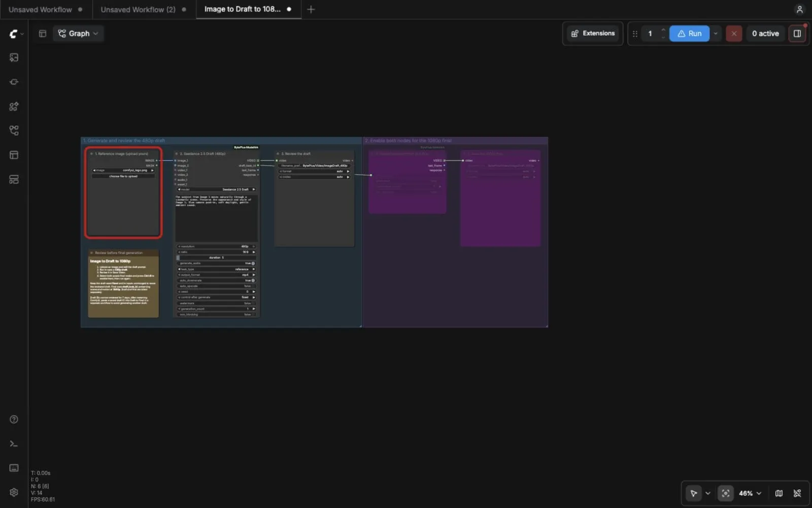Open the image comfyui_logo.png combo
812x508 pixels.
click(123, 170)
